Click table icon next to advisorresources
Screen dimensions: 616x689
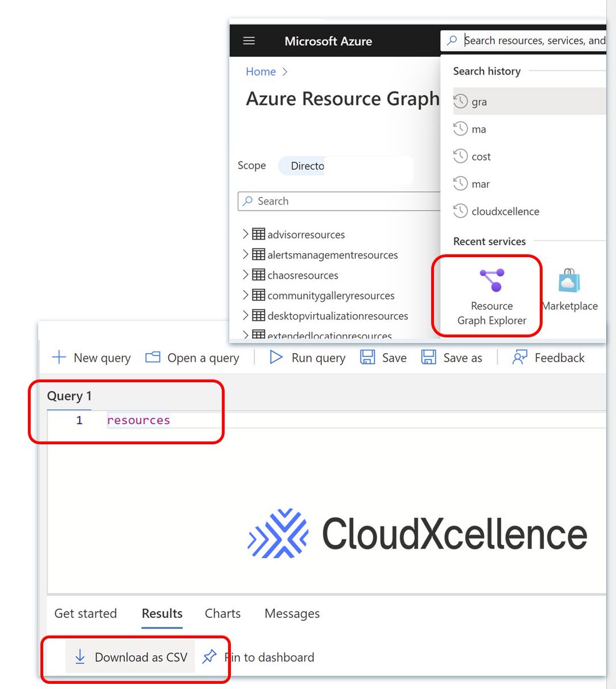pyautogui.click(x=258, y=234)
